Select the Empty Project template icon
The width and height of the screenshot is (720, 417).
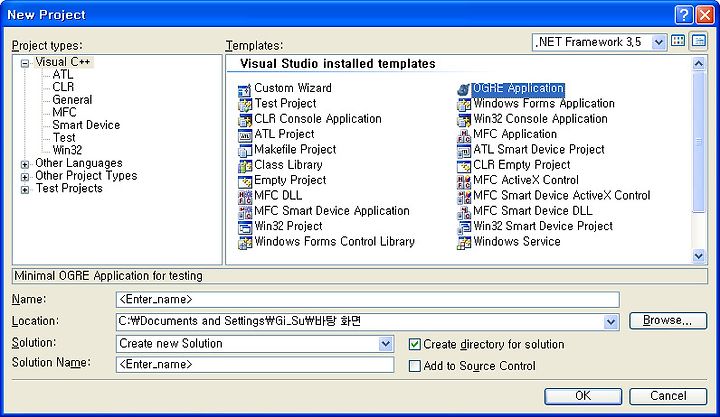click(x=245, y=181)
